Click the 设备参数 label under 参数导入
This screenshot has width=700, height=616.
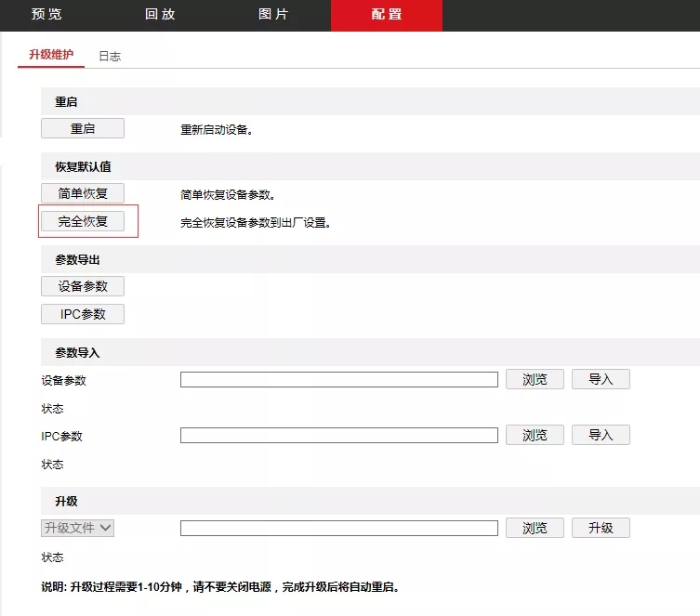click(63, 381)
